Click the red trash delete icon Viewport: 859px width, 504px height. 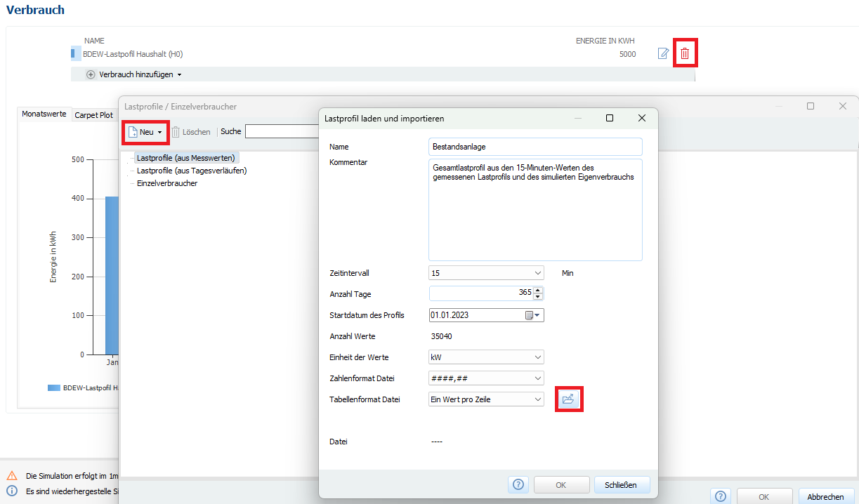[685, 53]
